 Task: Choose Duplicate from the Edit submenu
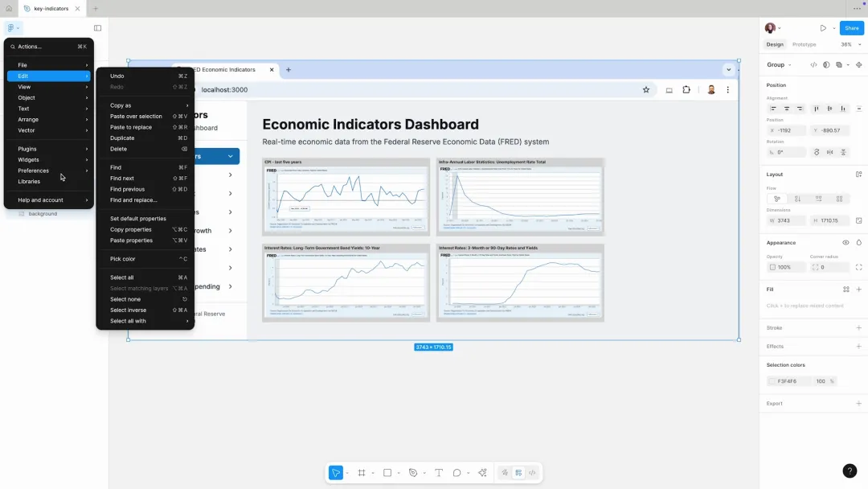[122, 138]
